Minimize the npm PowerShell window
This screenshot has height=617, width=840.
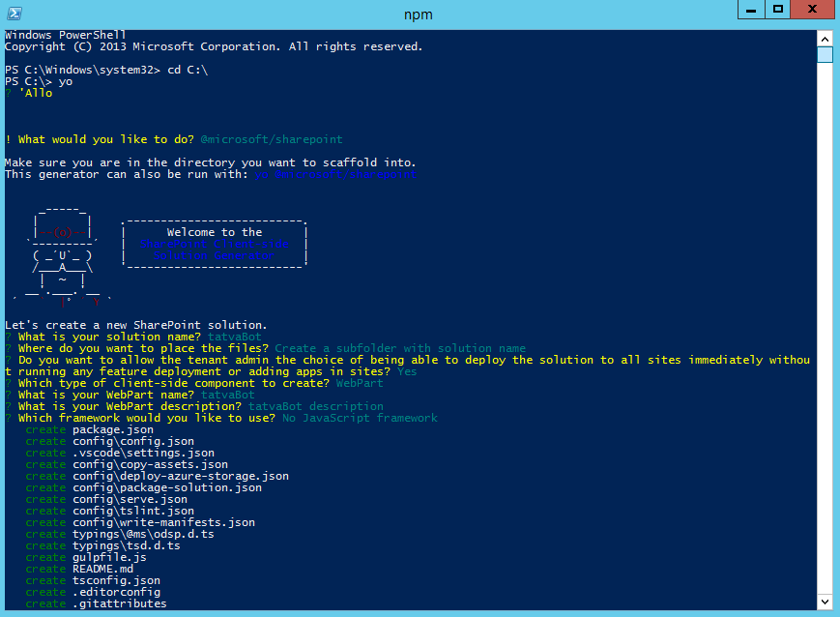(x=752, y=10)
